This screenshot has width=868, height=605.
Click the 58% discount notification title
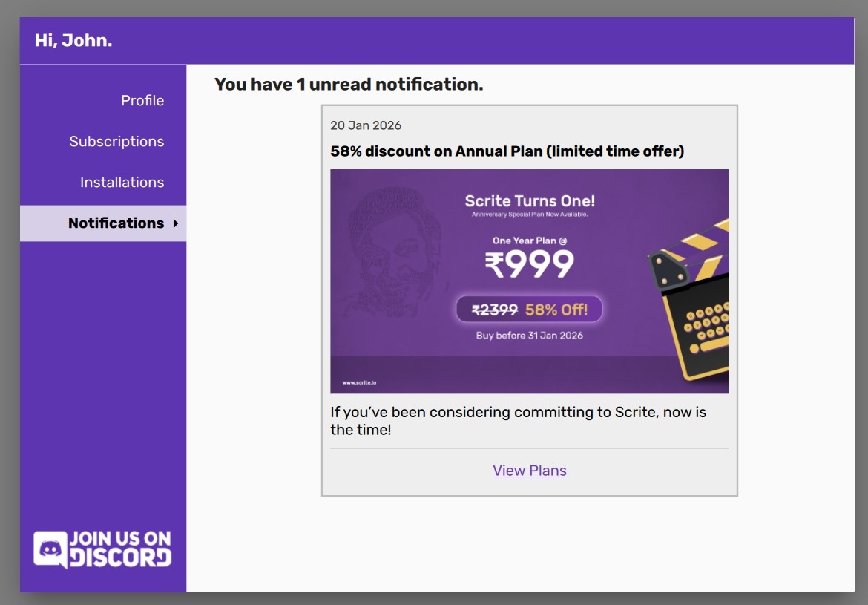click(507, 151)
